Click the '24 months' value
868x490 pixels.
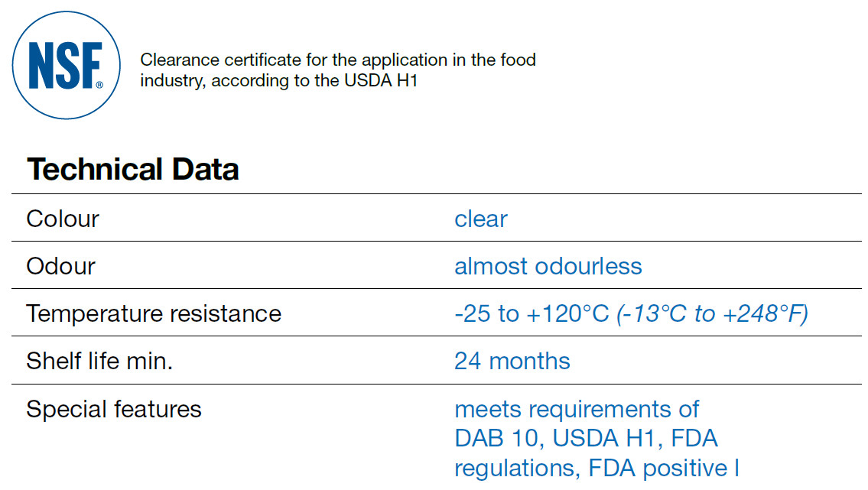click(512, 362)
